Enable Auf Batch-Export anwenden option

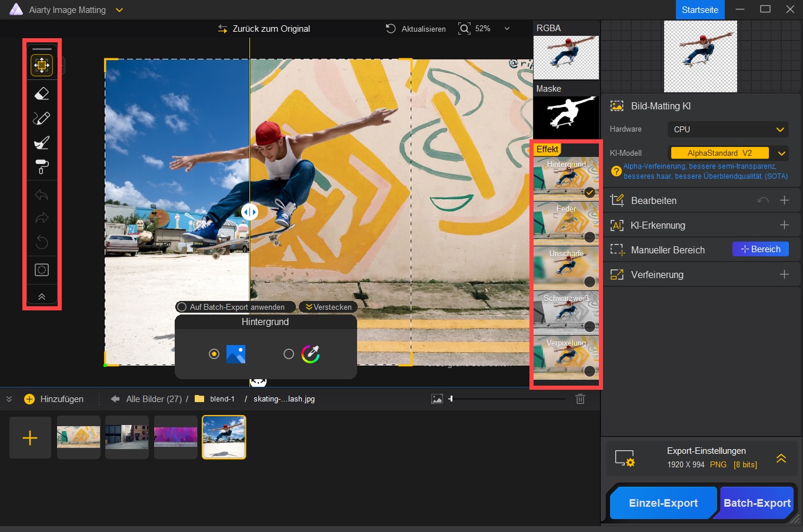pyautogui.click(x=182, y=307)
